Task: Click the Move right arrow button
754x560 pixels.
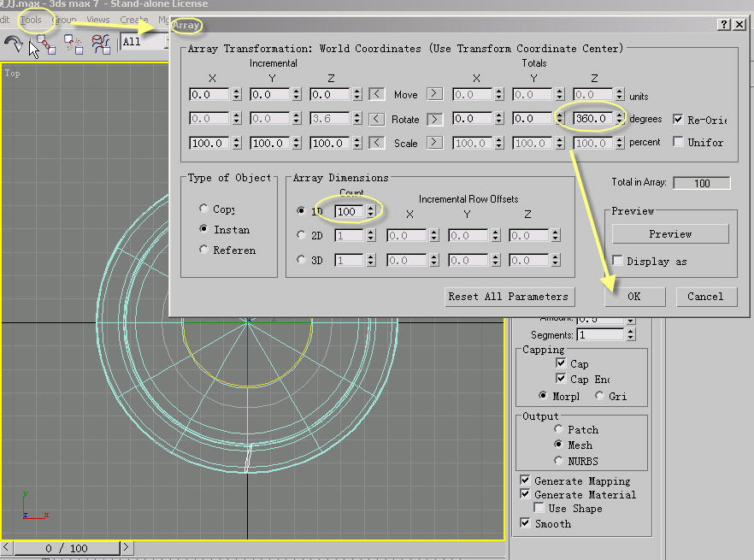Action: click(434, 94)
